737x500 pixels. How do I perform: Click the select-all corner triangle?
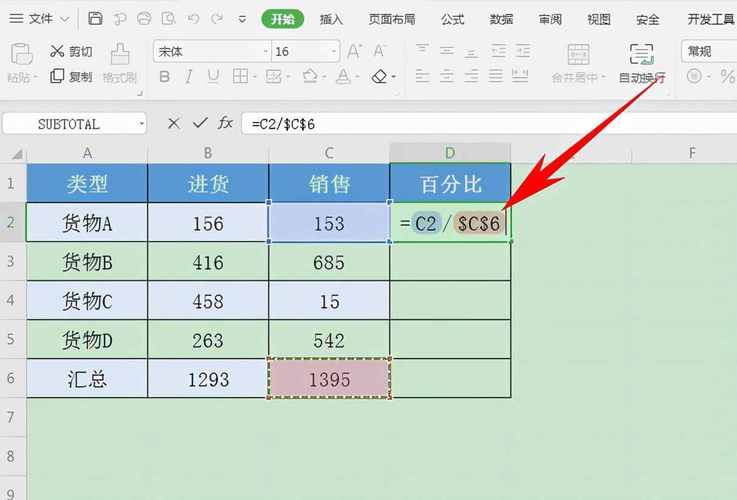(x=17, y=154)
